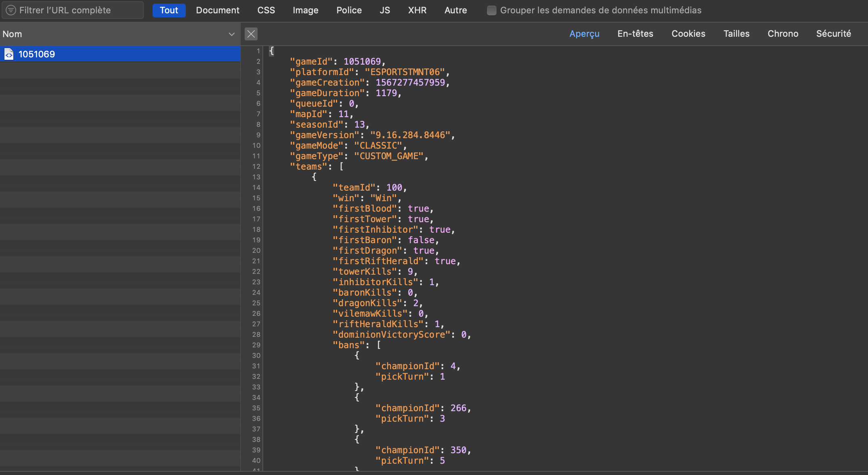868x475 pixels.
Task: Click the 1051069 request file icon
Action: click(9, 54)
